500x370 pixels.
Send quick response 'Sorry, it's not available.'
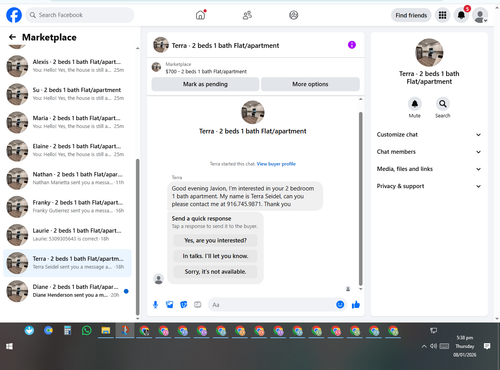pyautogui.click(x=215, y=272)
